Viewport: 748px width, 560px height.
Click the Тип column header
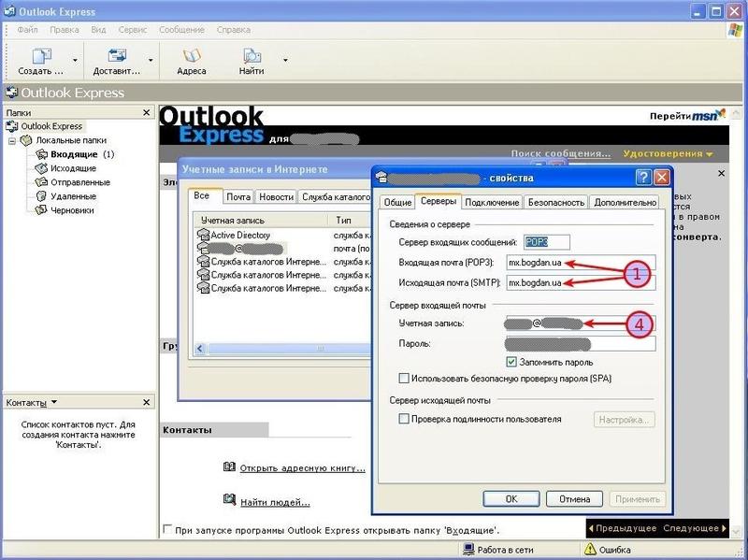tap(350, 220)
